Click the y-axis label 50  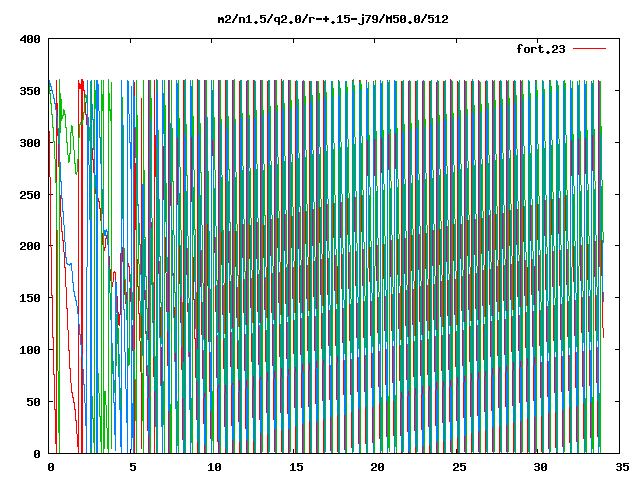tap(33, 402)
